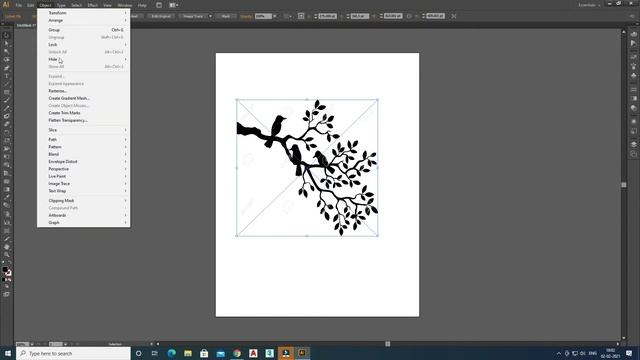This screenshot has height=360, width=640.
Task: Click the Edit Original button
Action: 161,16
